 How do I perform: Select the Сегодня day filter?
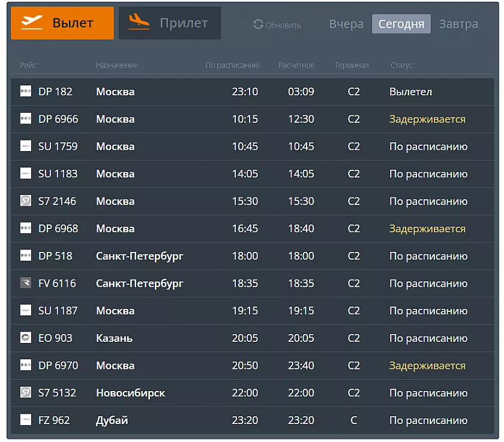(x=401, y=24)
